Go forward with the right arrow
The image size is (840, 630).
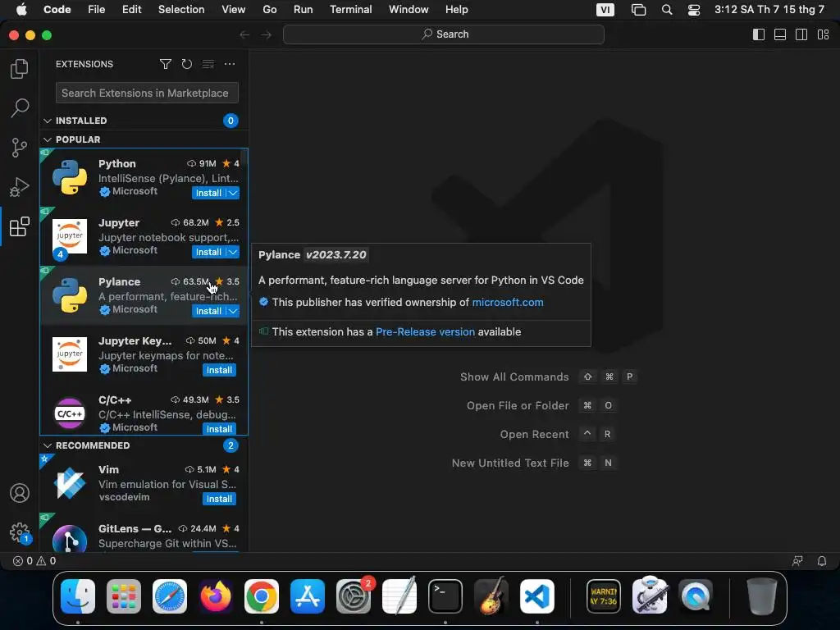267,34
